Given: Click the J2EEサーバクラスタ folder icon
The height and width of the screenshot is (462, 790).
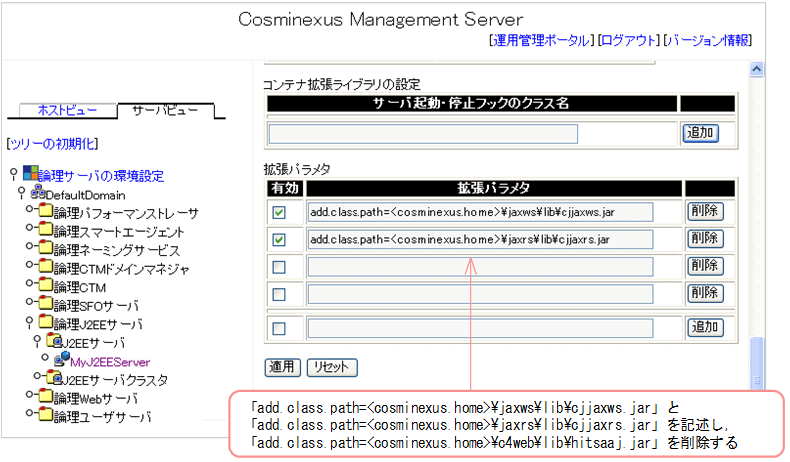Looking at the screenshot, I should pos(54,377).
